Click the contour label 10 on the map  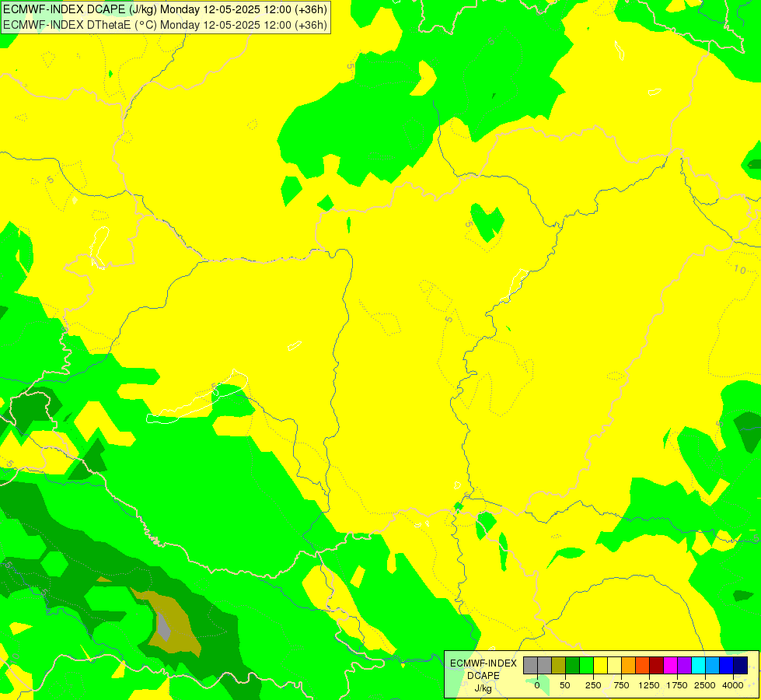tap(740, 269)
